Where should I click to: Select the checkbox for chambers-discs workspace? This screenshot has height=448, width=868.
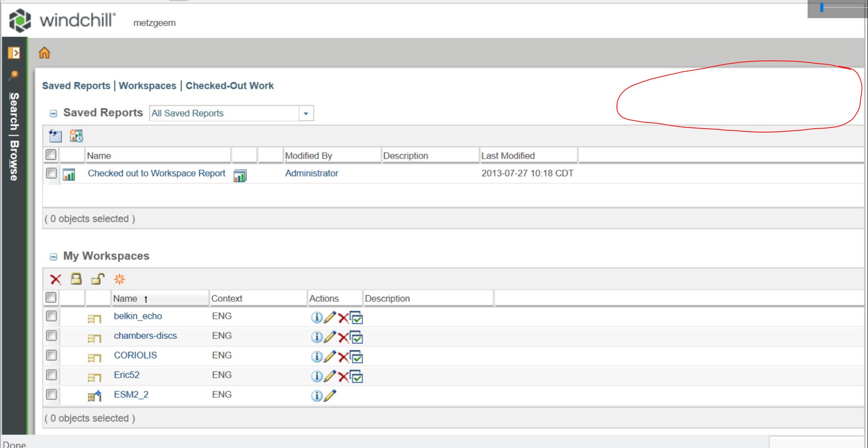click(x=51, y=336)
